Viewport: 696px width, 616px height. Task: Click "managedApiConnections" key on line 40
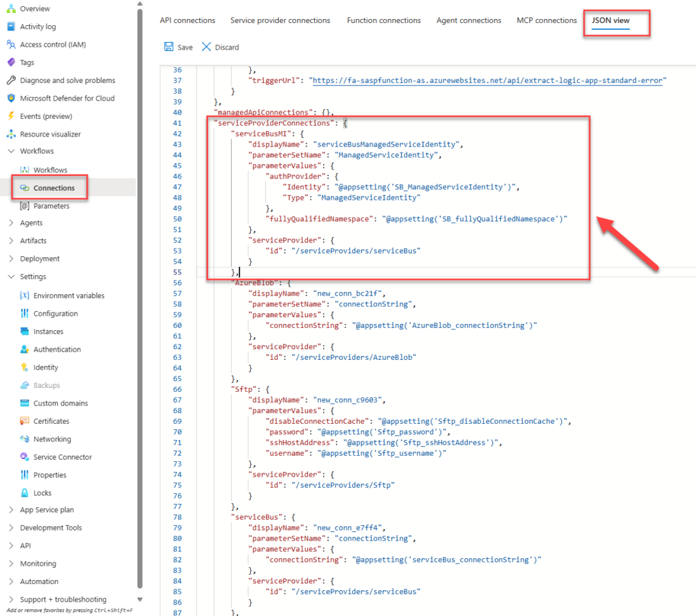pyautogui.click(x=263, y=112)
